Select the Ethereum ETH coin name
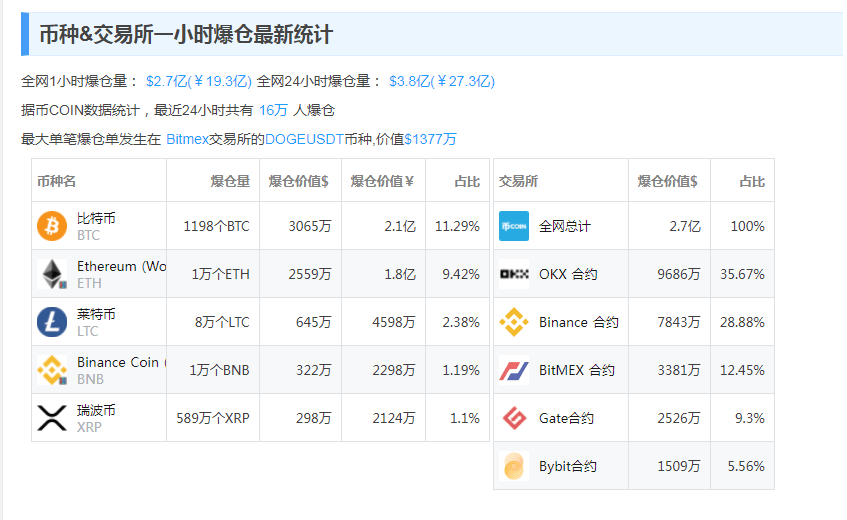The image size is (847, 520). [122, 274]
